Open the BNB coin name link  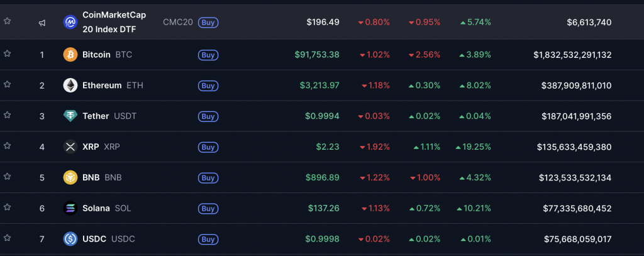(92, 177)
